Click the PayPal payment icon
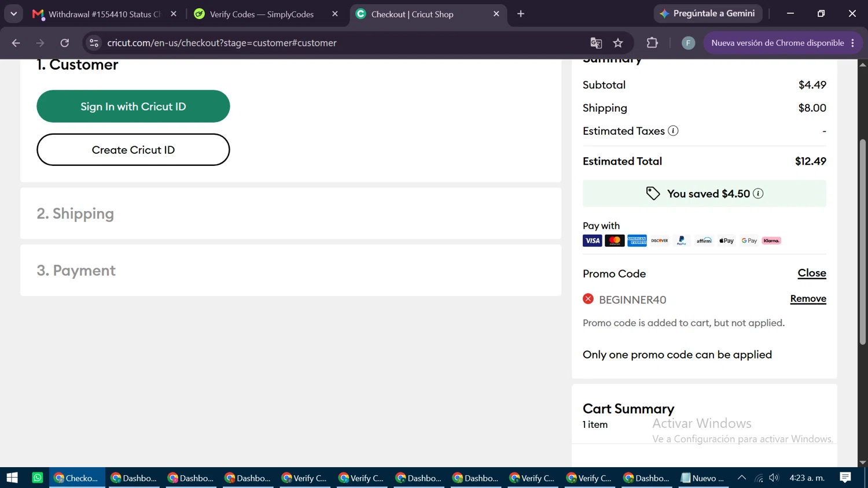The image size is (868, 488). click(682, 241)
